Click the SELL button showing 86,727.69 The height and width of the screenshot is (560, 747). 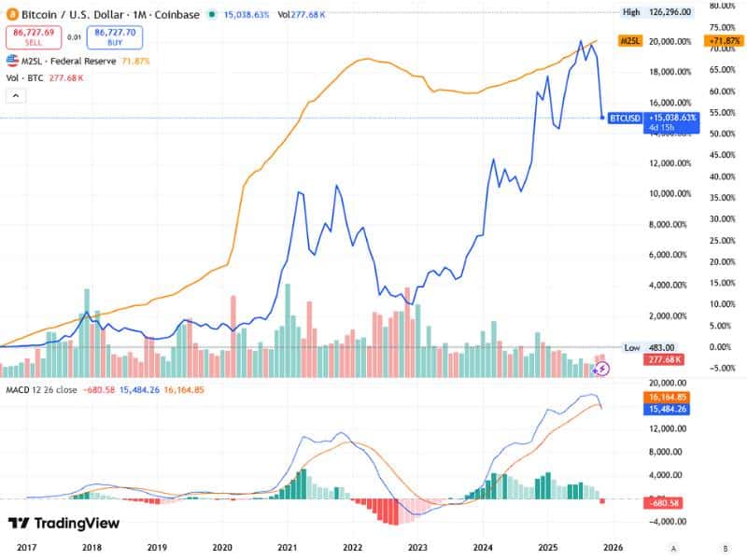pos(31,35)
